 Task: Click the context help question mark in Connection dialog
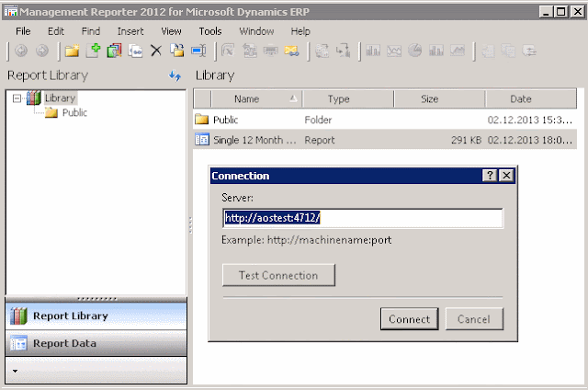(x=490, y=176)
